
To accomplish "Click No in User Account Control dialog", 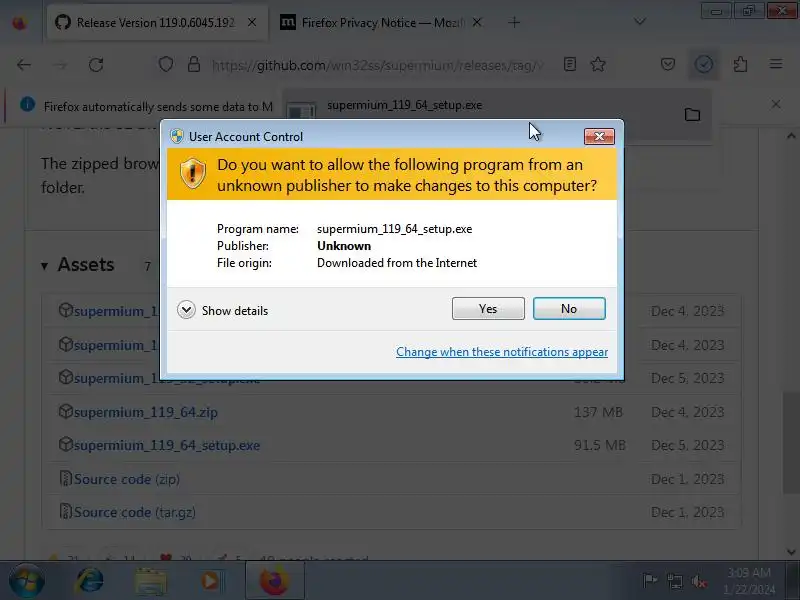I will (569, 309).
